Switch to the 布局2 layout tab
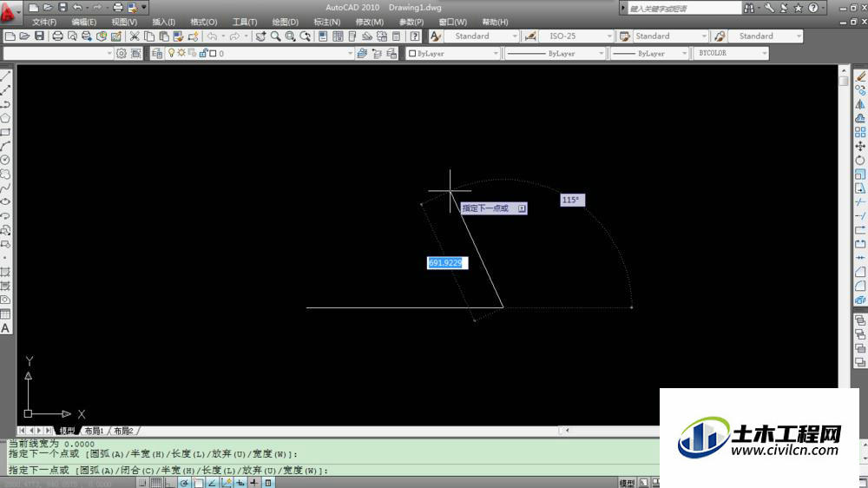The height and width of the screenshot is (488, 868). 123,431
